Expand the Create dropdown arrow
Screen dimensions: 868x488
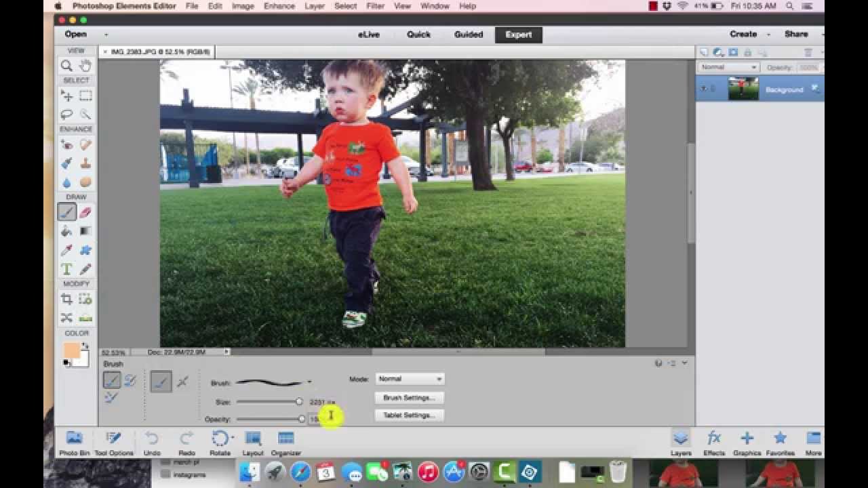[768, 35]
